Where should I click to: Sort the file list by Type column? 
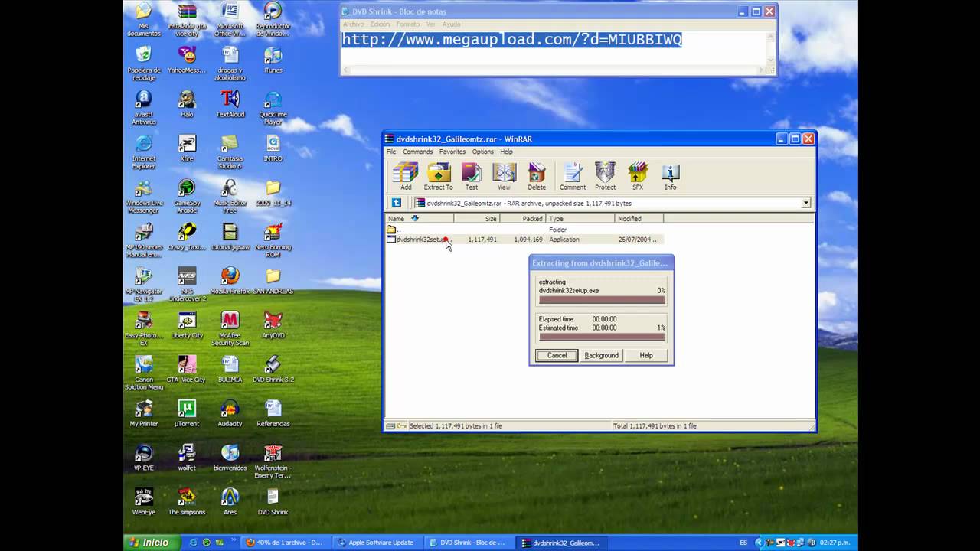tap(580, 218)
